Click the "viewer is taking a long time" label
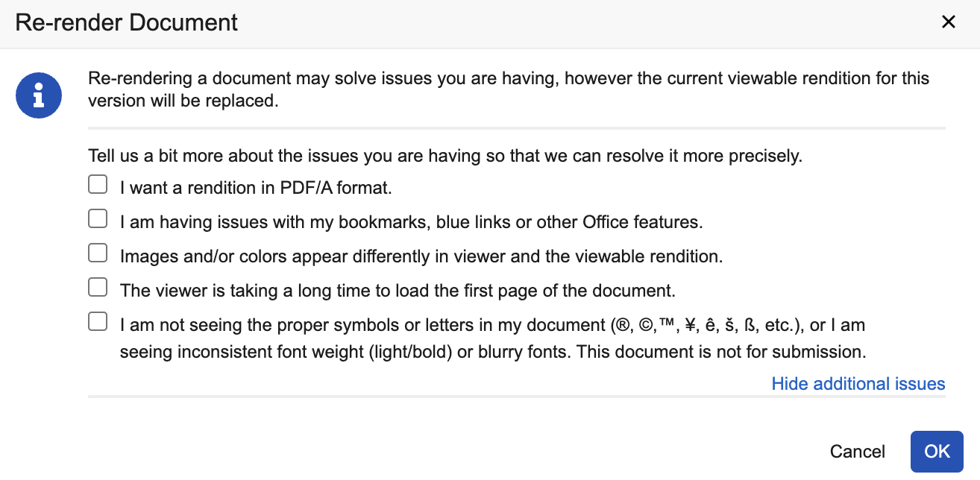This screenshot has width=980, height=480. (398, 291)
